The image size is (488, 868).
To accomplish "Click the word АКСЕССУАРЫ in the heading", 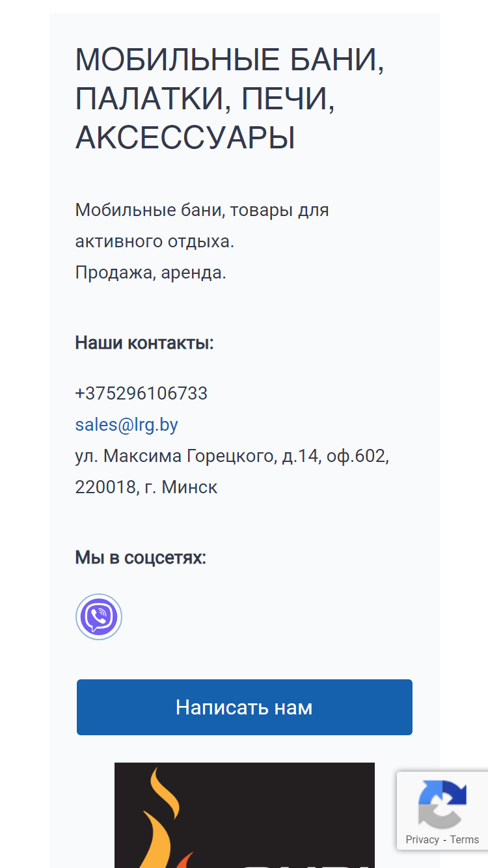I will pos(185,138).
